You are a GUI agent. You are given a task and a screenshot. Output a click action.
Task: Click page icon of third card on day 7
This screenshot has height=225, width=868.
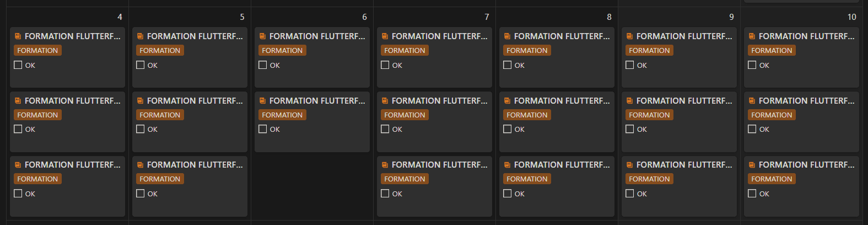click(385, 165)
